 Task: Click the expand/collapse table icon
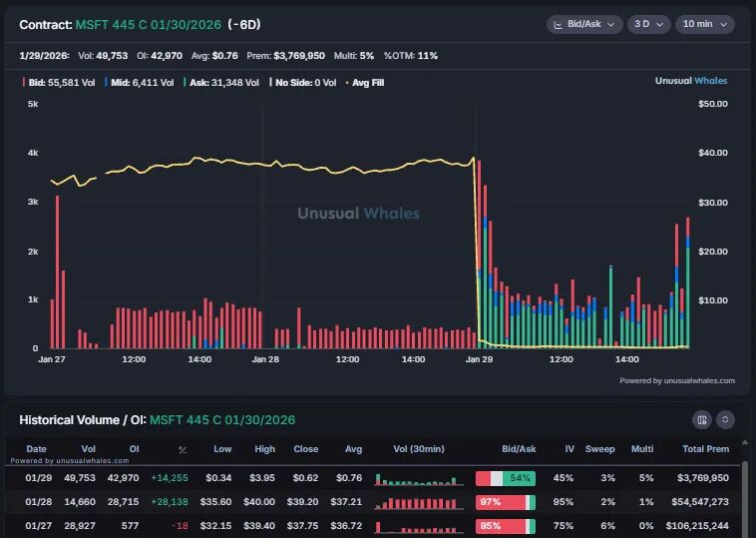point(725,419)
